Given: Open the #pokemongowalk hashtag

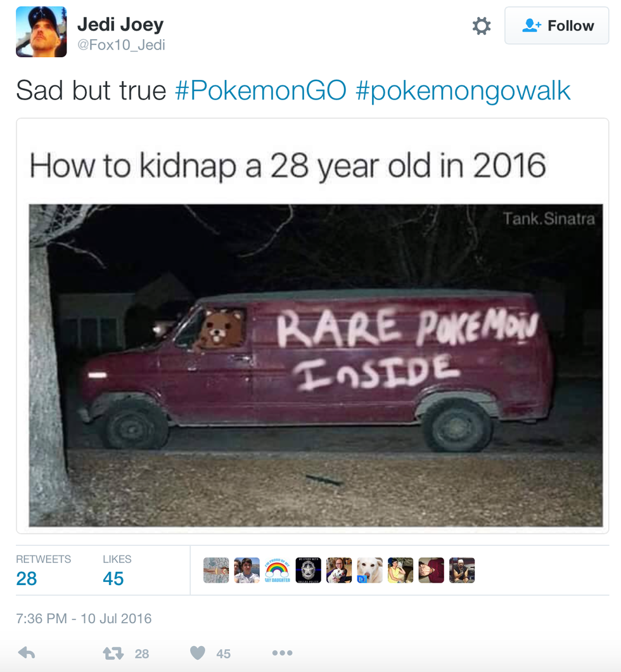Looking at the screenshot, I should pyautogui.click(x=463, y=91).
